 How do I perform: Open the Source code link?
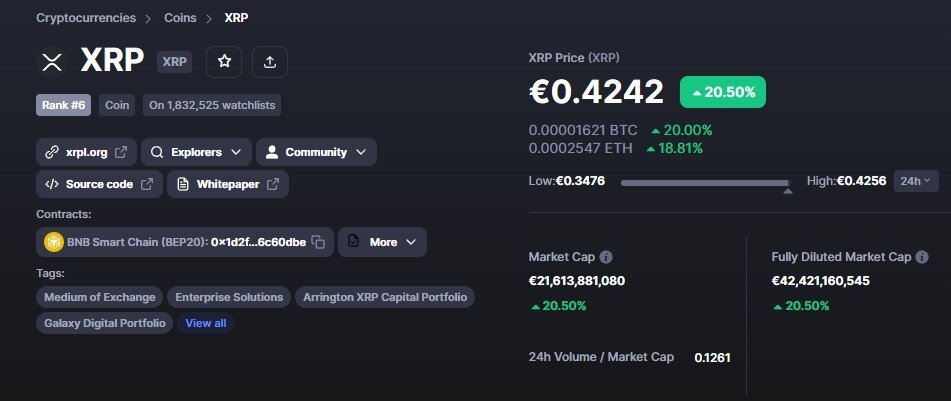99,184
